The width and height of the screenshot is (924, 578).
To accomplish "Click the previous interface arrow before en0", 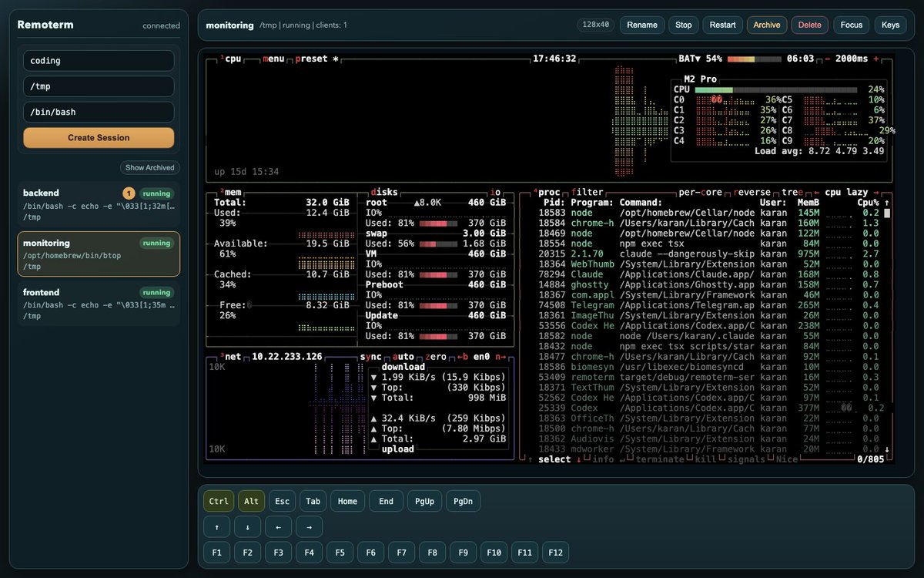I will pyautogui.click(x=463, y=357).
